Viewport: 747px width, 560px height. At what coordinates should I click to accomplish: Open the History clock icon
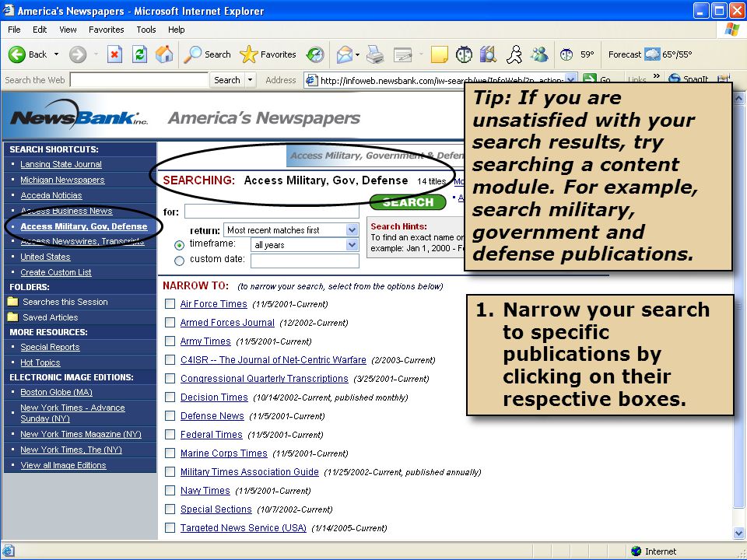click(315, 54)
